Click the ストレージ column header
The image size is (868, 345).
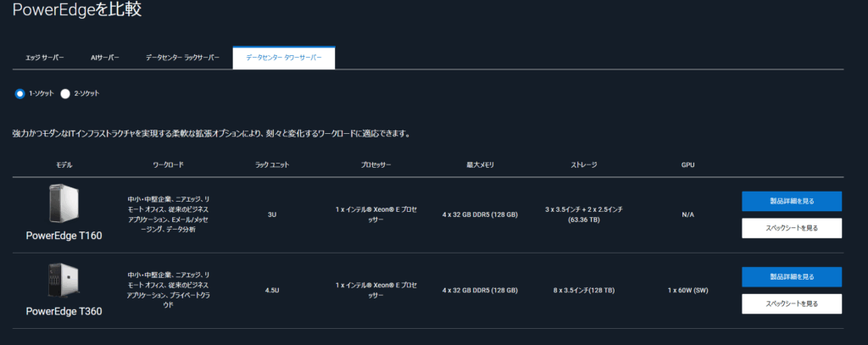point(585,164)
